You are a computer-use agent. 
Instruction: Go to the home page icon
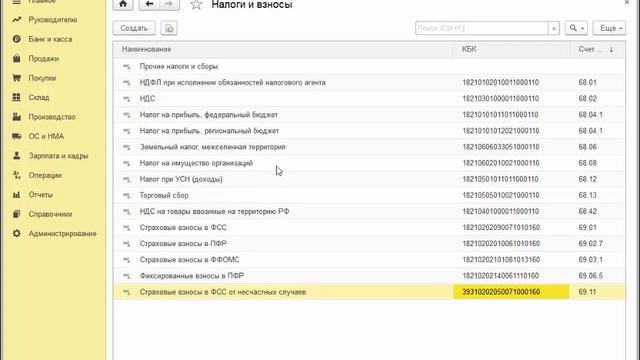[x=123, y=4]
